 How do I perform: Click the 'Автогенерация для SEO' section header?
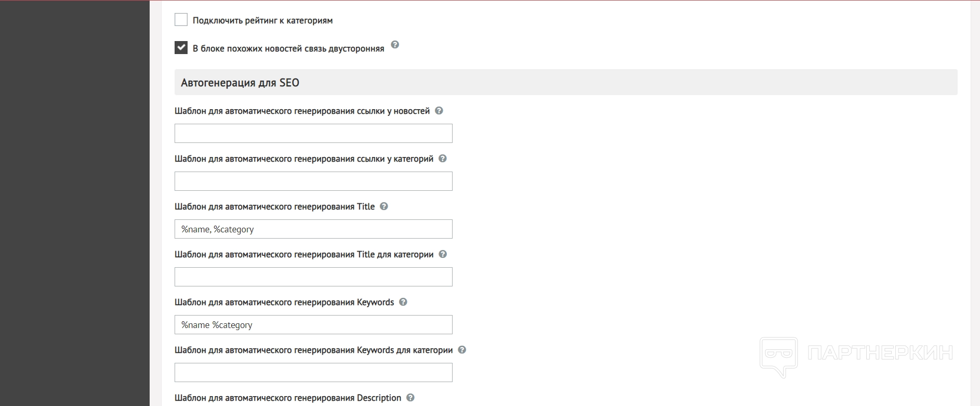(x=240, y=83)
